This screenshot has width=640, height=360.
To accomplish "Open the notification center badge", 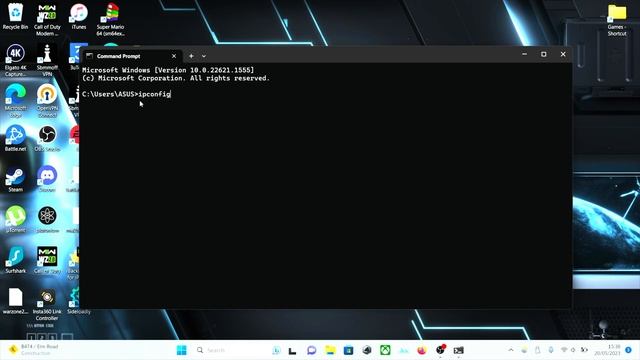I will point(629,350).
